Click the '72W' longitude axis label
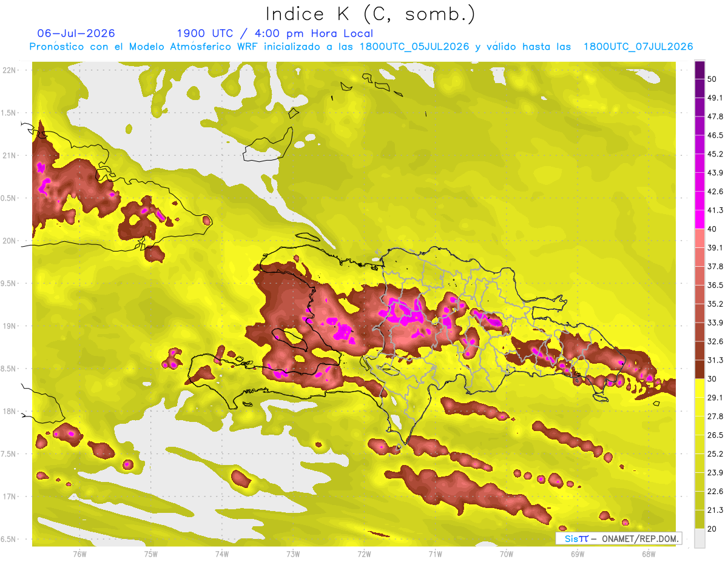The width and height of the screenshot is (728, 562). (x=364, y=554)
